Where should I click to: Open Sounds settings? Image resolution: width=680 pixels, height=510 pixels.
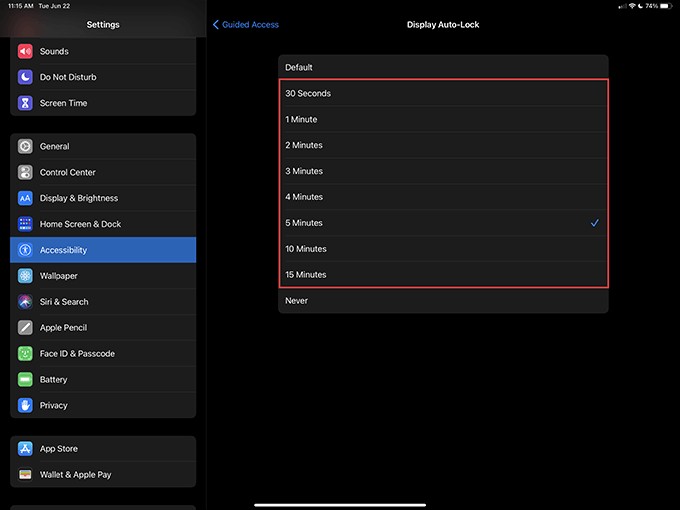103,51
